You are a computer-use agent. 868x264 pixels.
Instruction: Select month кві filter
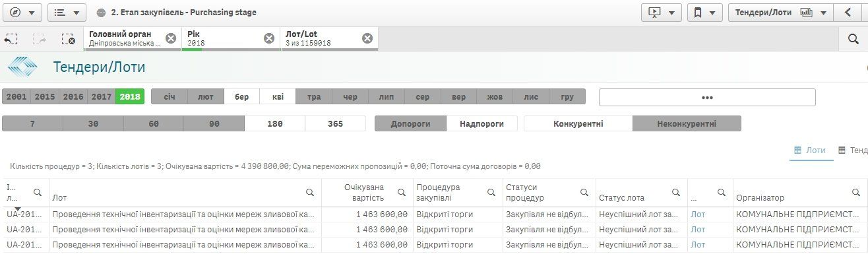click(x=278, y=97)
